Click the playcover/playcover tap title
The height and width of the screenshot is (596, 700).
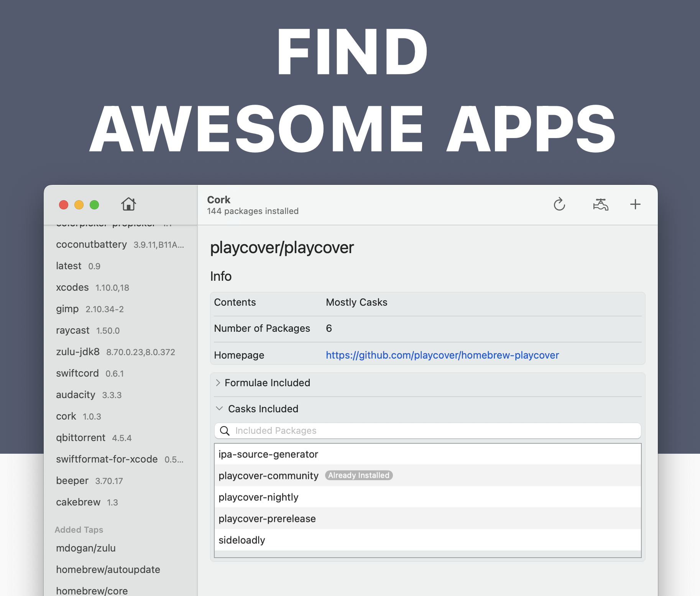point(282,247)
